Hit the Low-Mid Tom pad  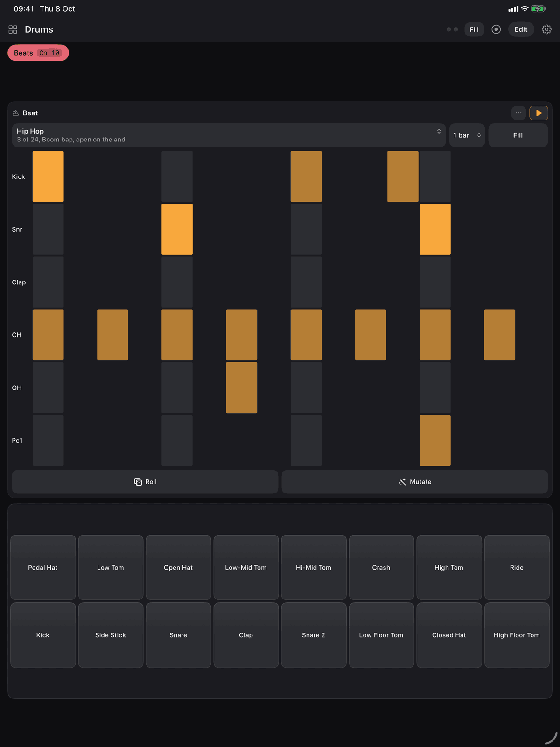click(x=246, y=567)
